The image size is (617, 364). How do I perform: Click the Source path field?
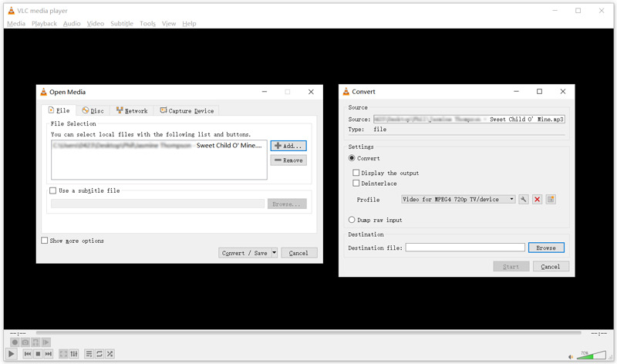[469, 119]
